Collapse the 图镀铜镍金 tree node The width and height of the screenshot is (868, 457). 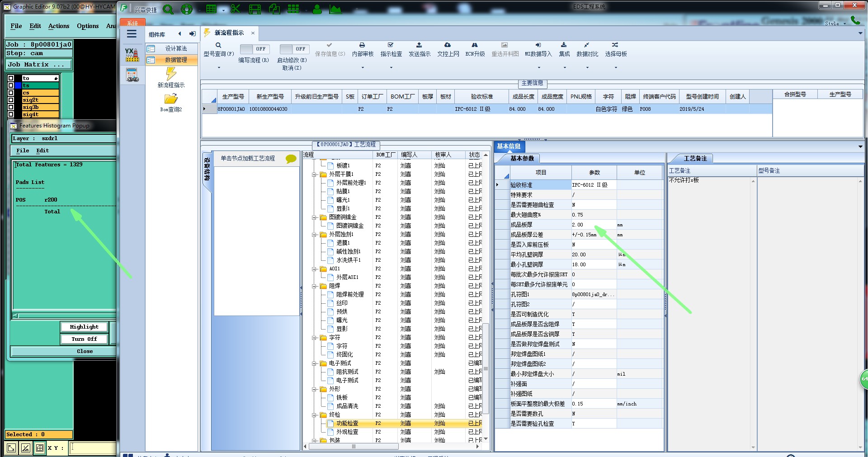[x=314, y=217]
